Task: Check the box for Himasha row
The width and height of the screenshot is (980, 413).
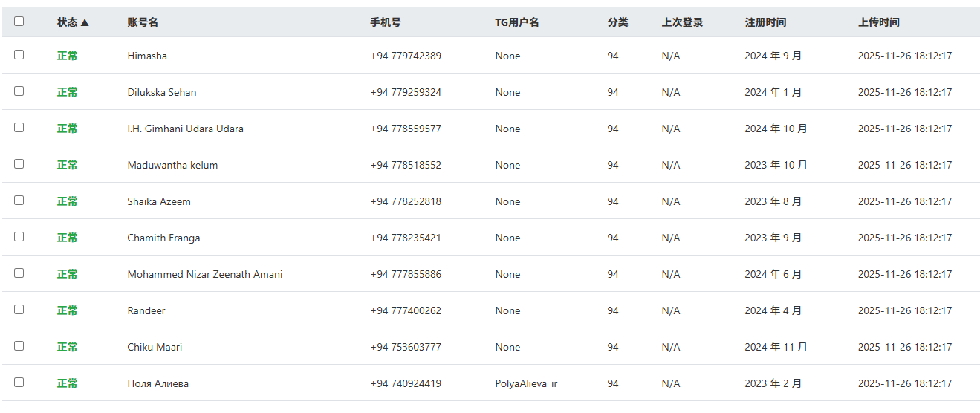Action: (x=19, y=55)
